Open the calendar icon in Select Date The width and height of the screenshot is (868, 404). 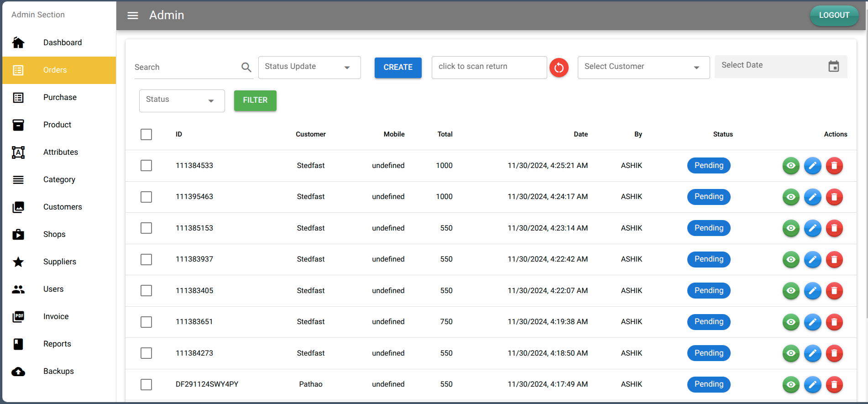coord(833,67)
